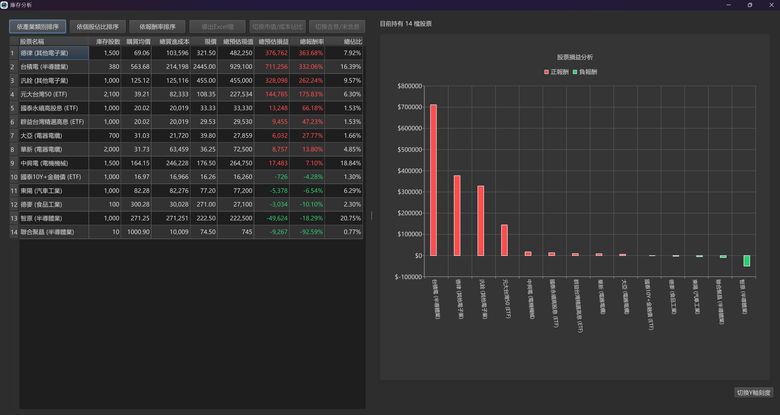Sort holdings with 依個股佔比排序 button
Image resolution: width=780 pixels, height=415 pixels.
tap(98, 26)
